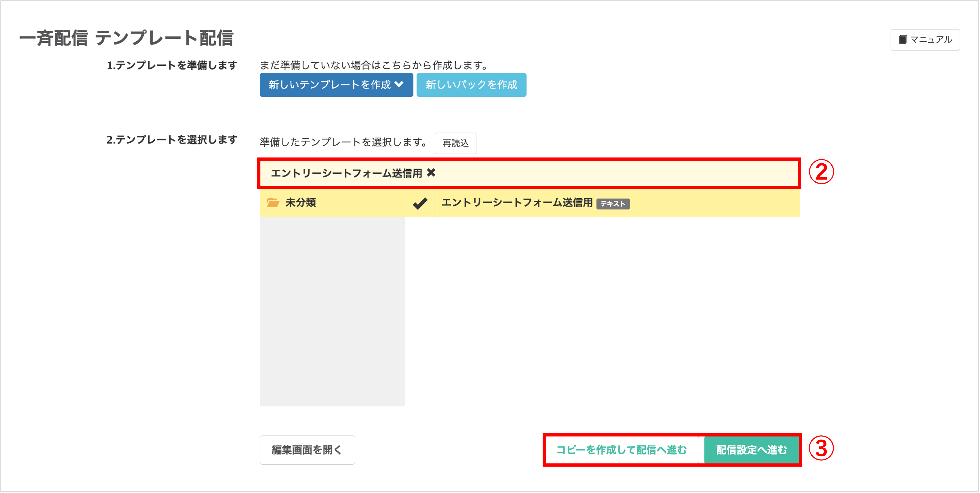The height and width of the screenshot is (493, 980).
Task: Remove selected template with the ✖ icon
Action: point(431,173)
